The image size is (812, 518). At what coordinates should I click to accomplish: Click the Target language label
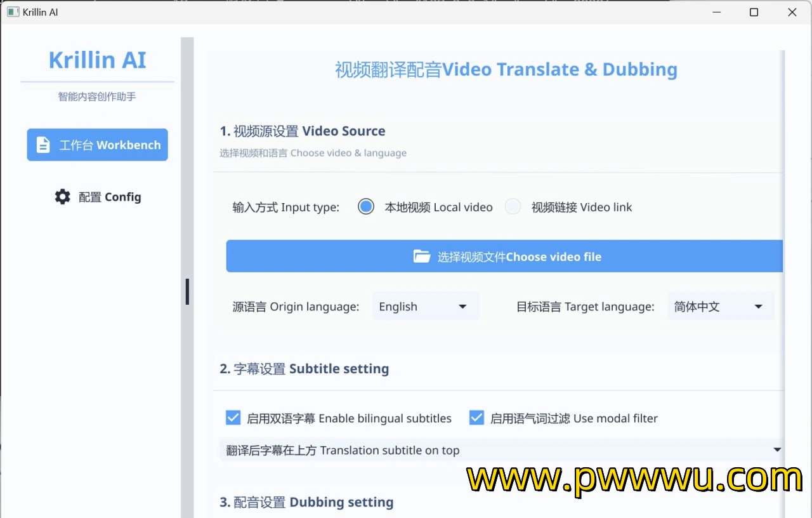click(x=586, y=307)
